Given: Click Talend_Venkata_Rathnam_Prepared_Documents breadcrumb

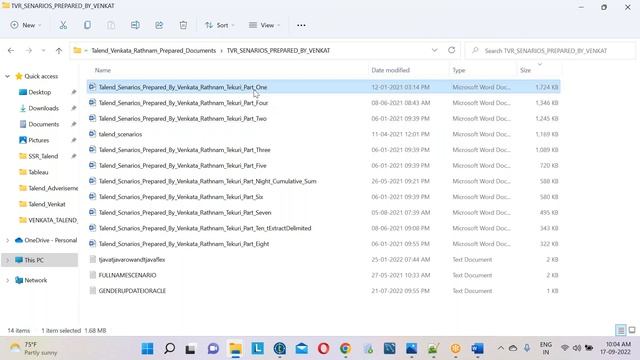Looking at the screenshot, I should click(x=153, y=51).
